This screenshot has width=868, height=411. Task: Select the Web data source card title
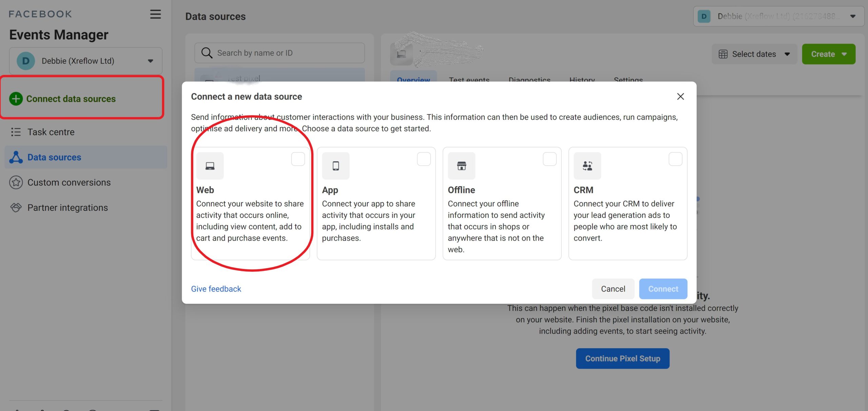click(205, 190)
